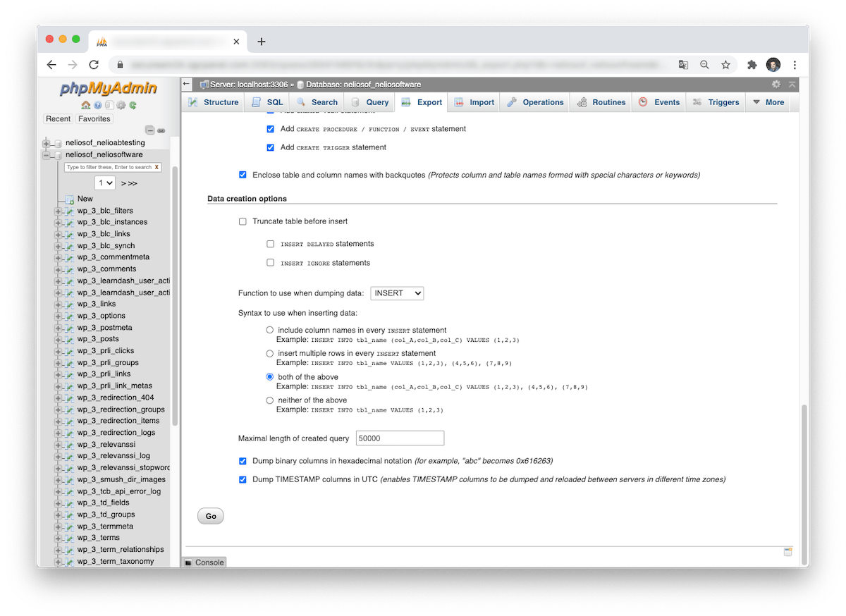The image size is (846, 616).
Task: Select insert multiple rows in every INSERT
Action: (270, 353)
